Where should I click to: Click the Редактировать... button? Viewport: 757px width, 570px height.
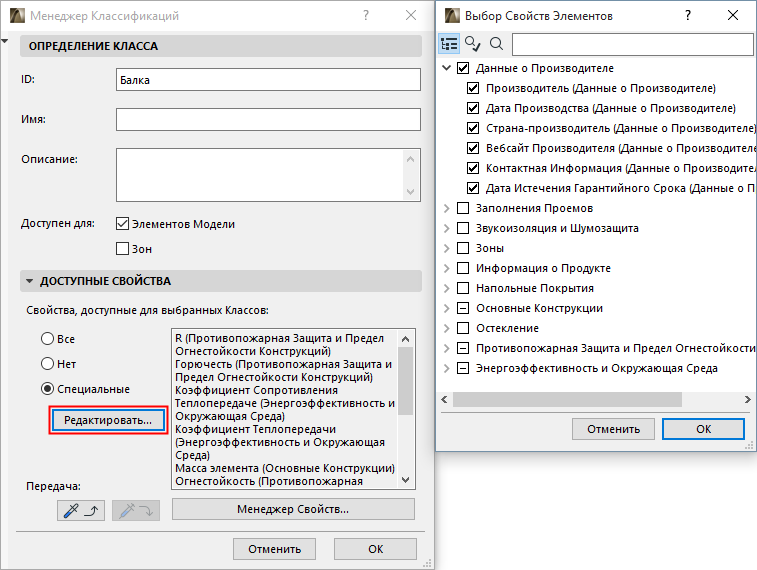pyautogui.click(x=108, y=420)
